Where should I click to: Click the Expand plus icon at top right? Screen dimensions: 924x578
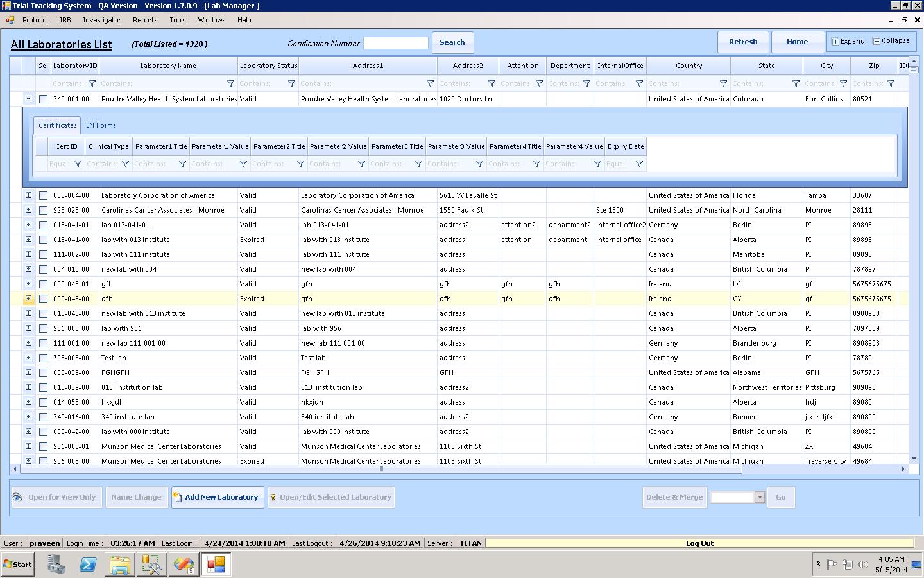point(835,42)
